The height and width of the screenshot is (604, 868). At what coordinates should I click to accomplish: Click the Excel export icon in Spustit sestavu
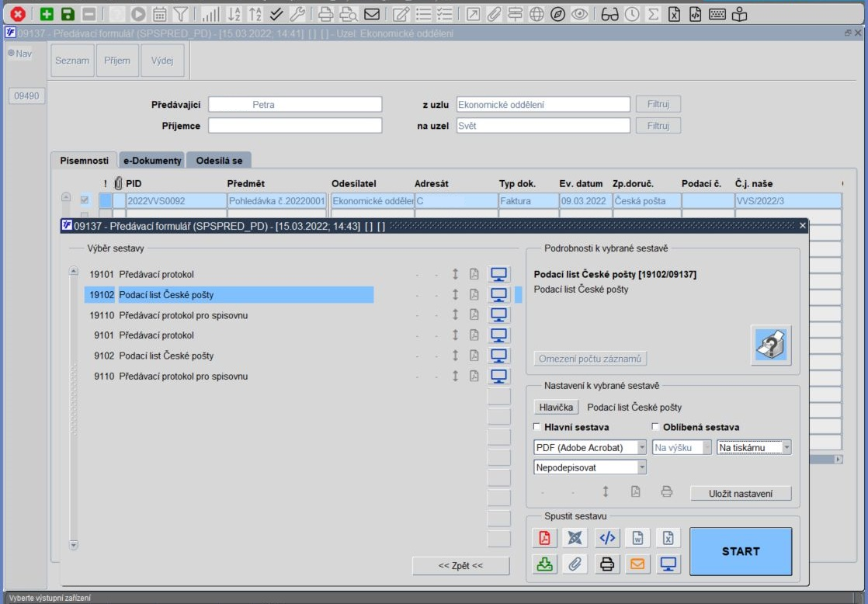click(x=668, y=537)
